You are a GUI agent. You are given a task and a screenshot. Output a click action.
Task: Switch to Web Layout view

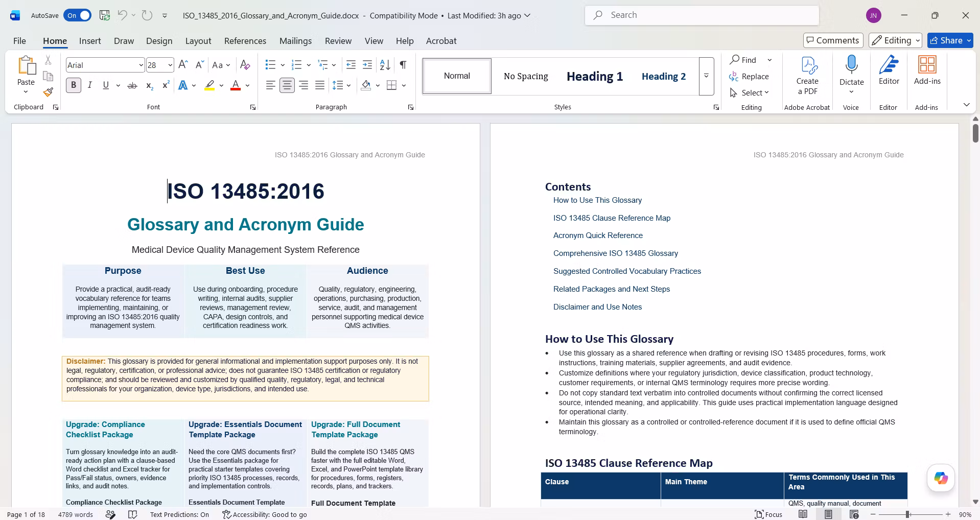[x=854, y=514]
